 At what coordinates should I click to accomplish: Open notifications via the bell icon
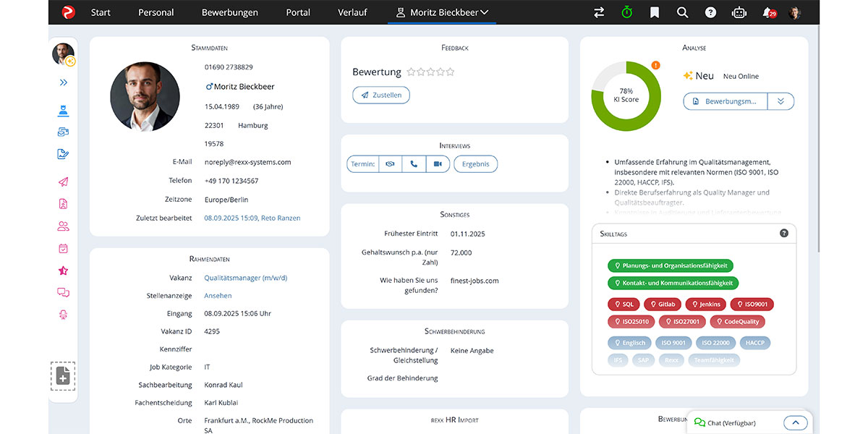[767, 12]
